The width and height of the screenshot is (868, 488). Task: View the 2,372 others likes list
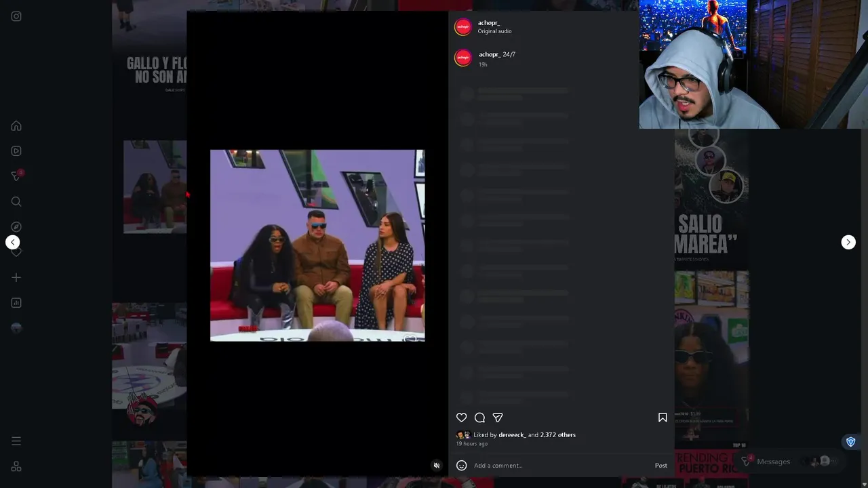point(558,435)
